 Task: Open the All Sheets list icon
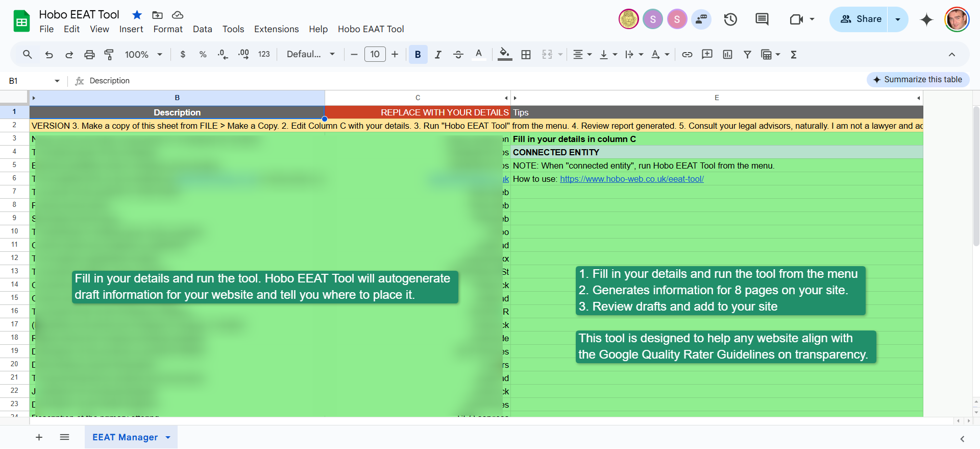coord(64,437)
